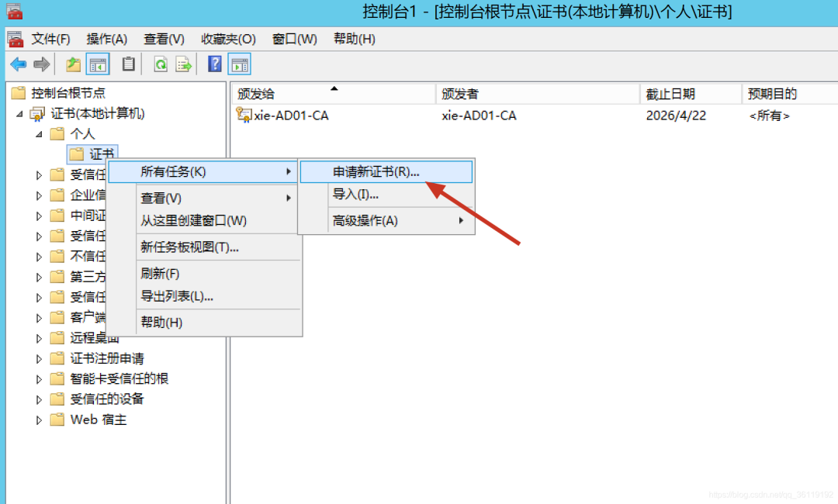838x504 pixels.
Task: Click 刷新(F) in the context menu
Action: [160, 274]
